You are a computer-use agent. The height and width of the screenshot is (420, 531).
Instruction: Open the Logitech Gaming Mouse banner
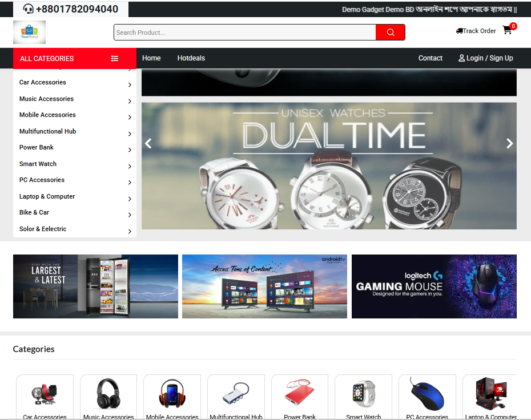coord(434,286)
